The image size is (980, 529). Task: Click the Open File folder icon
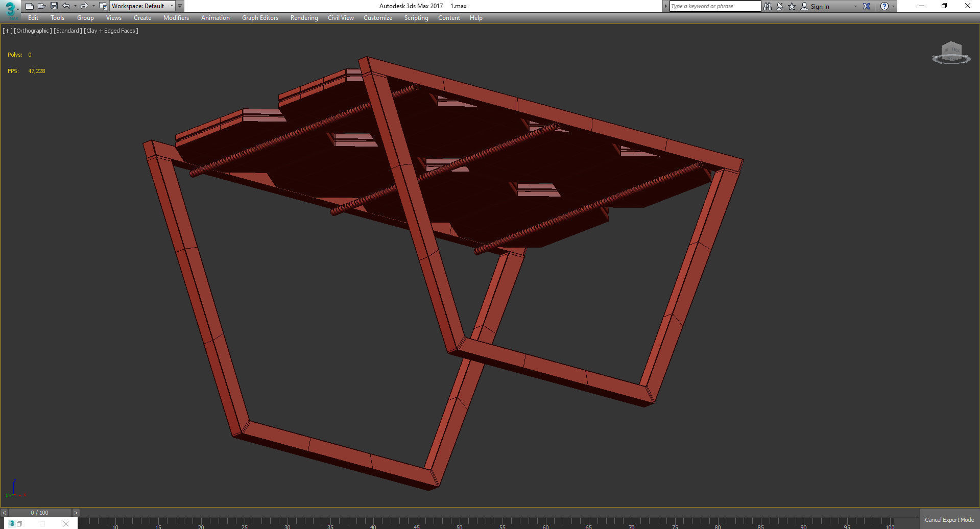[x=41, y=6]
